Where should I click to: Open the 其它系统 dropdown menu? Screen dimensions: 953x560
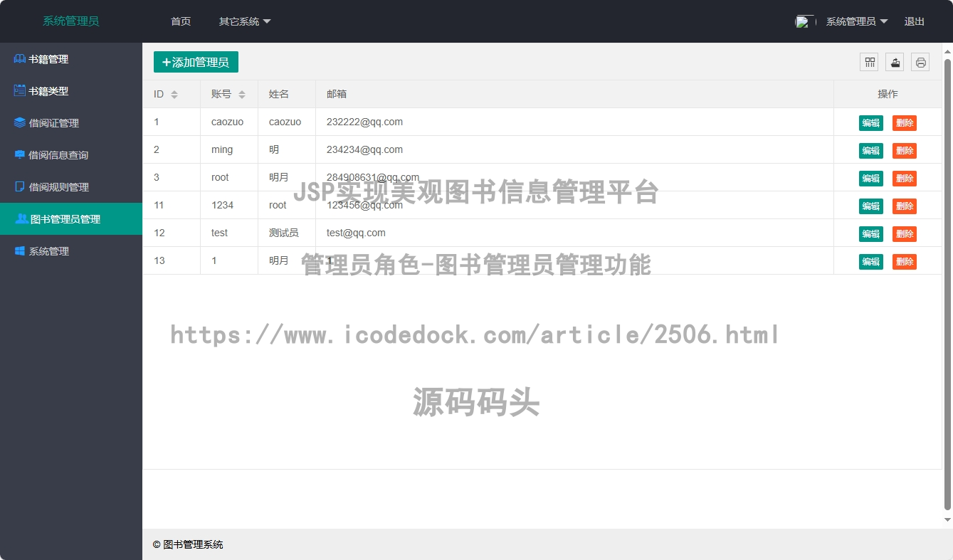245,21
